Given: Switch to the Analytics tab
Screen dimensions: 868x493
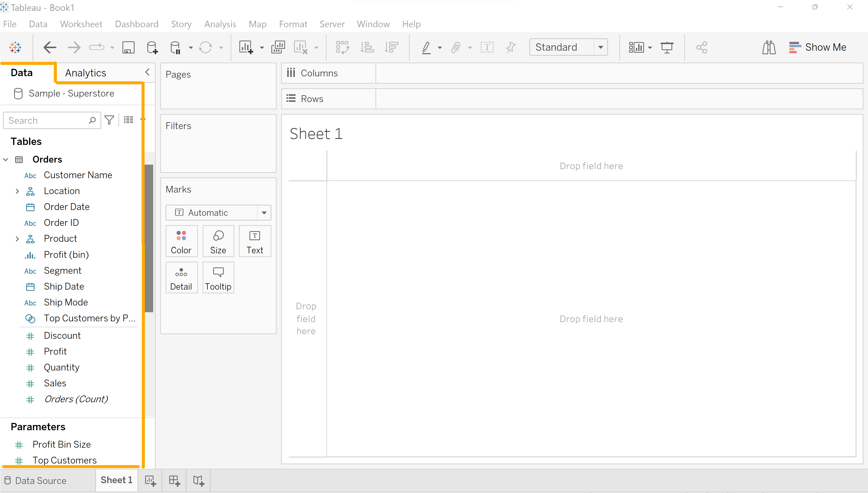Looking at the screenshot, I should coord(86,73).
